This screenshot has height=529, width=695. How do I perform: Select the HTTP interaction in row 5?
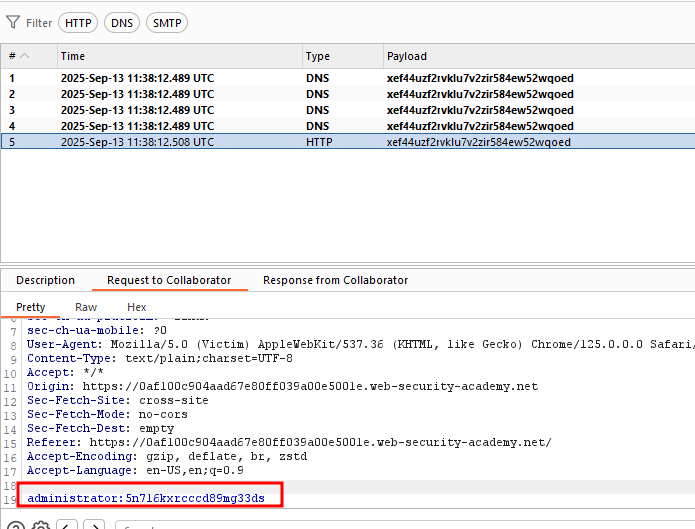pos(348,142)
